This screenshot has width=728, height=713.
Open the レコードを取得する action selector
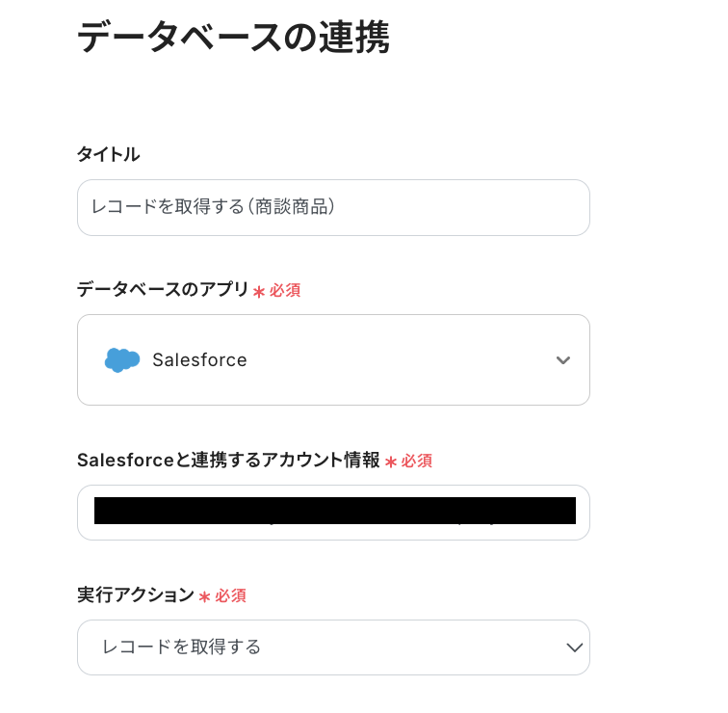tap(182, 647)
